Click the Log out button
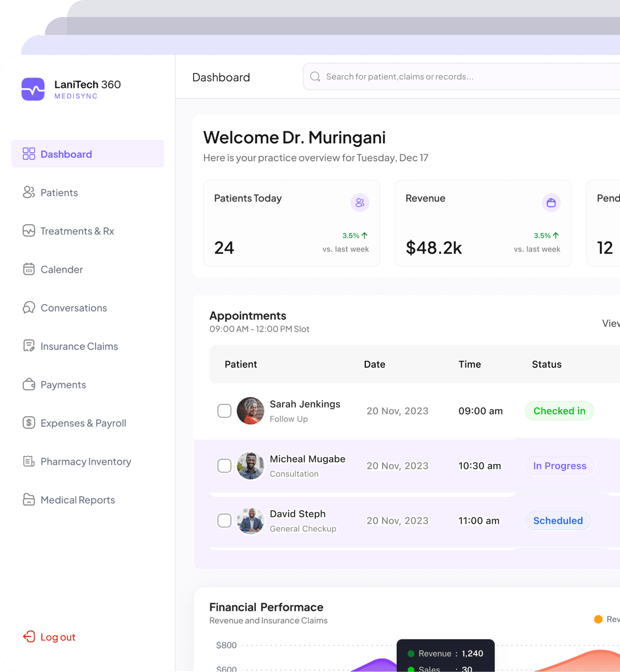The width and height of the screenshot is (620, 672). tap(49, 637)
